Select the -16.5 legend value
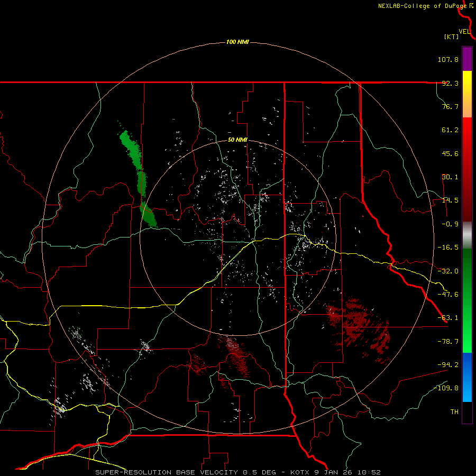476x476 pixels. [448, 248]
